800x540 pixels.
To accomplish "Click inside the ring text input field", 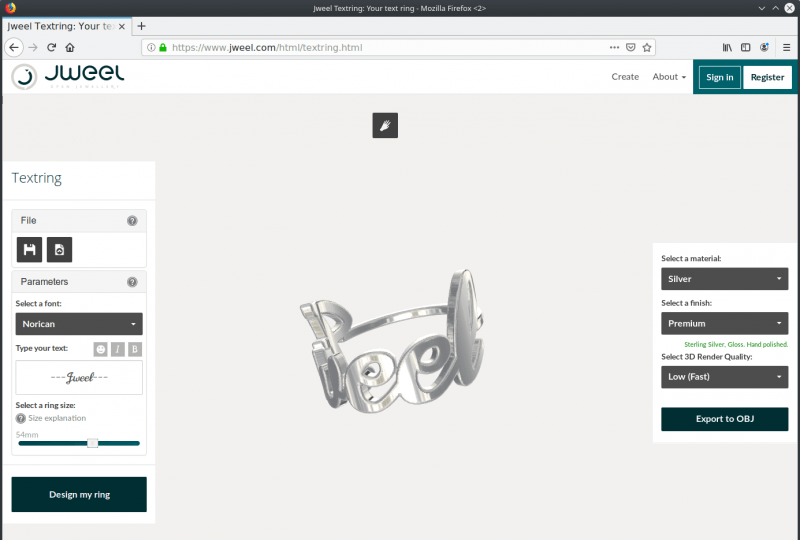I will tap(79, 378).
